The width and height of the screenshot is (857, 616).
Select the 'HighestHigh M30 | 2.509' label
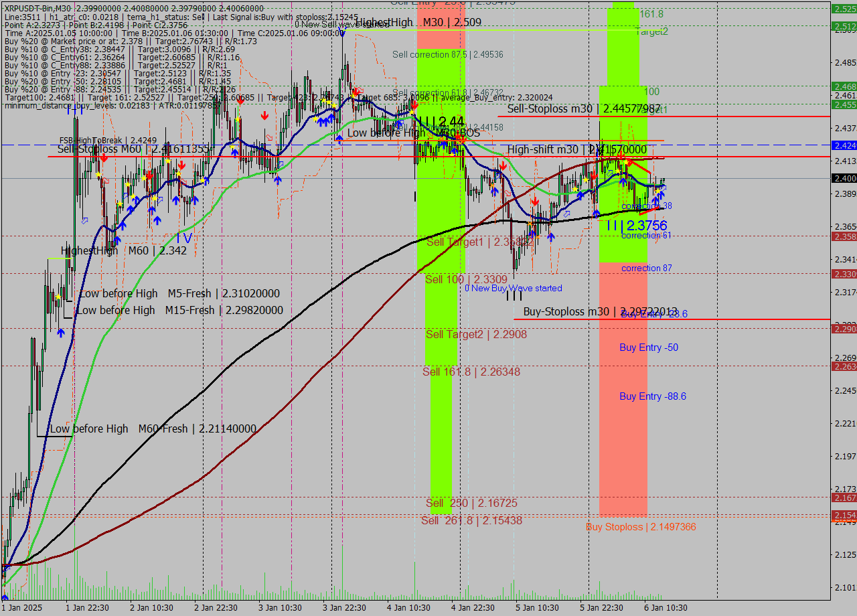coord(418,22)
